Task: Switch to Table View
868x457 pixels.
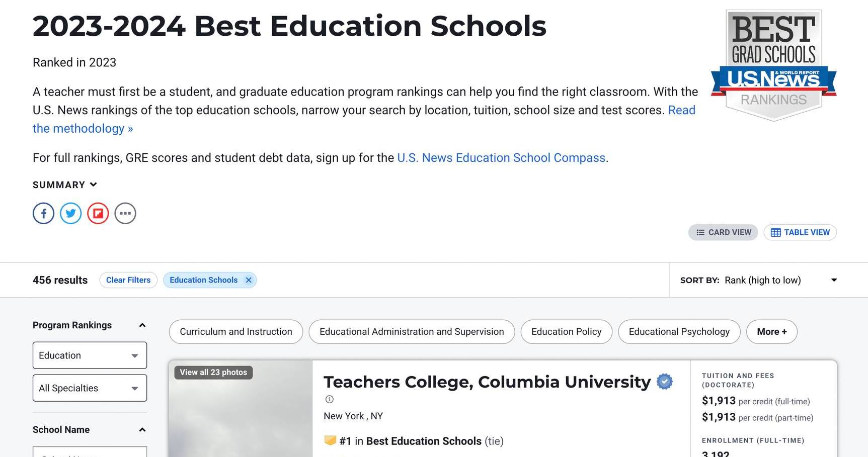Action: tap(800, 232)
